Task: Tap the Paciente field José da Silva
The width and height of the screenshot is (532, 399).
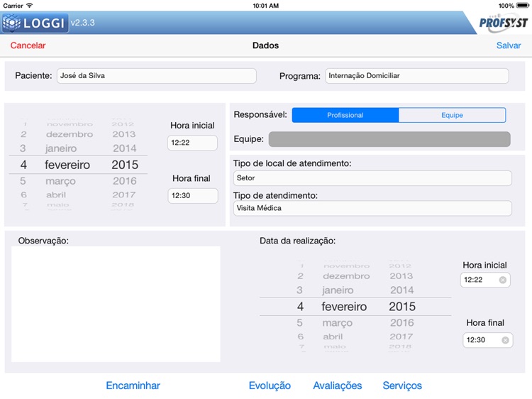Action: [157, 76]
